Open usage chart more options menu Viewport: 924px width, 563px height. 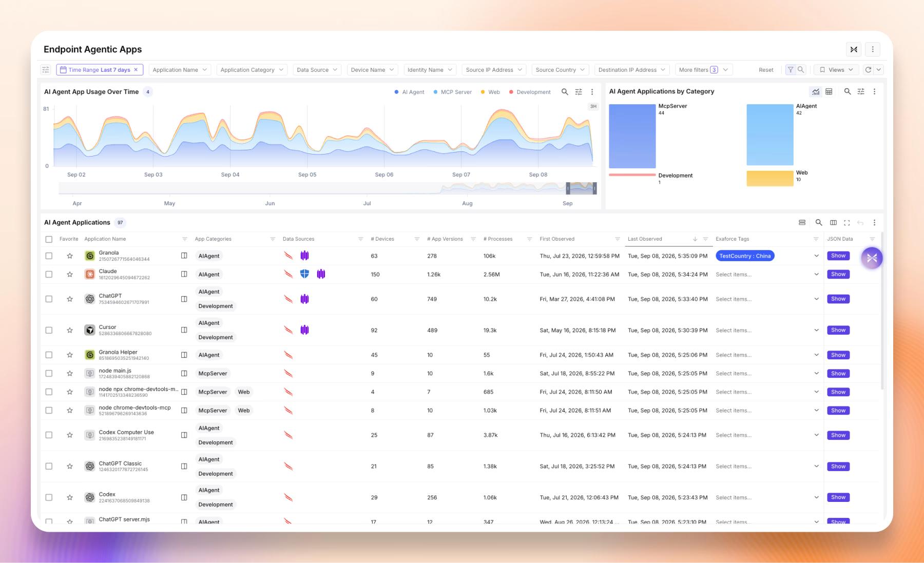pos(592,92)
